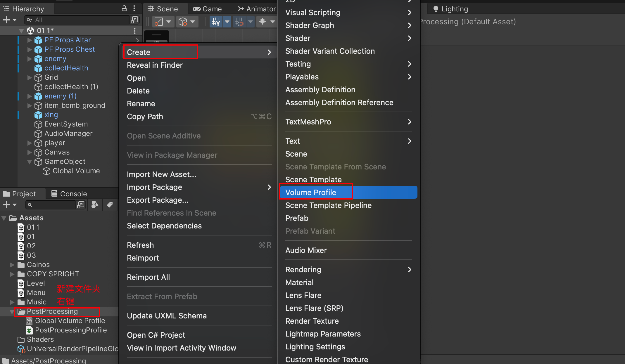Enable the snapping magnet icon
Image resolution: width=625 pixels, height=364 pixels.
(239, 21)
